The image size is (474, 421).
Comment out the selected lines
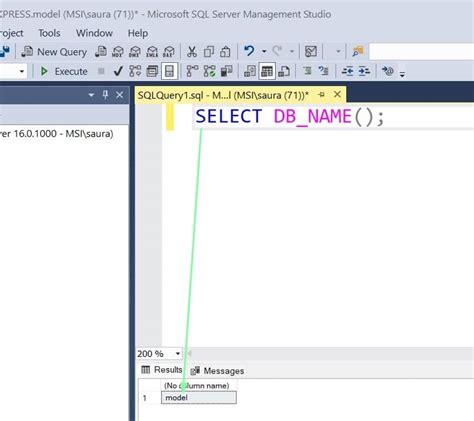coord(307,71)
